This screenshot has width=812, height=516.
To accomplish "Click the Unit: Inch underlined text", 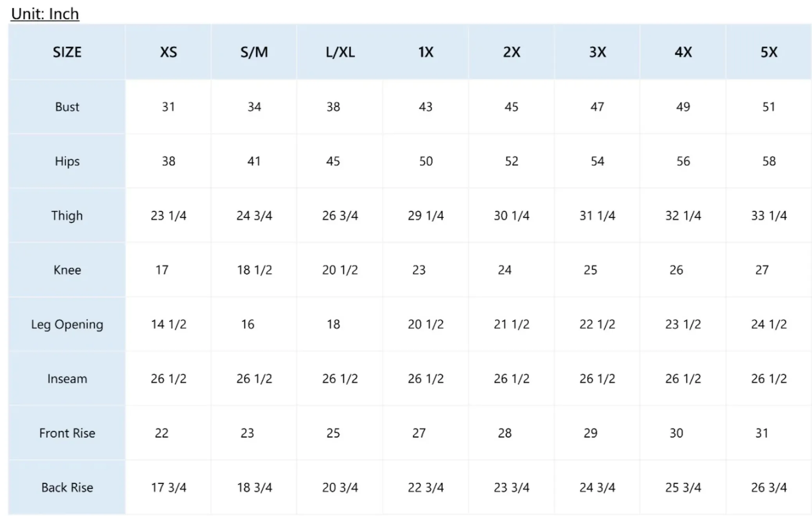I will click(45, 14).
